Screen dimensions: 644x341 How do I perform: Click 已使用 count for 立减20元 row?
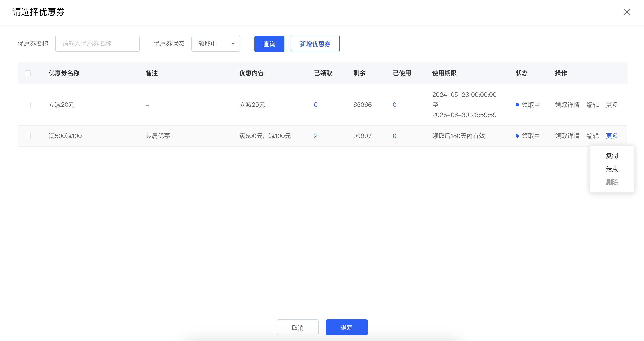395,105
